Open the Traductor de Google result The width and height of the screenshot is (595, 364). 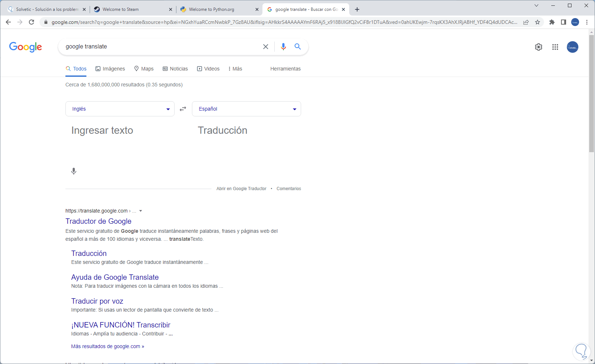(98, 221)
